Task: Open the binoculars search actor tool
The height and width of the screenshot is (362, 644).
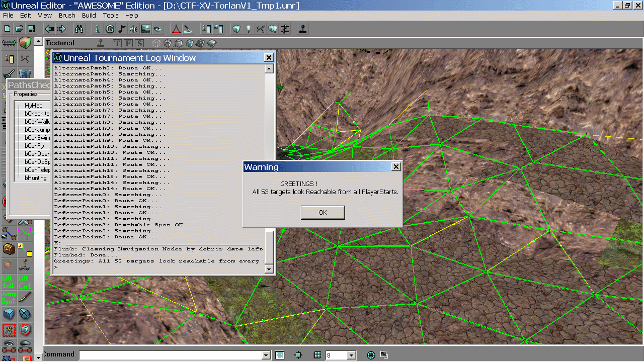Action: tap(79, 29)
